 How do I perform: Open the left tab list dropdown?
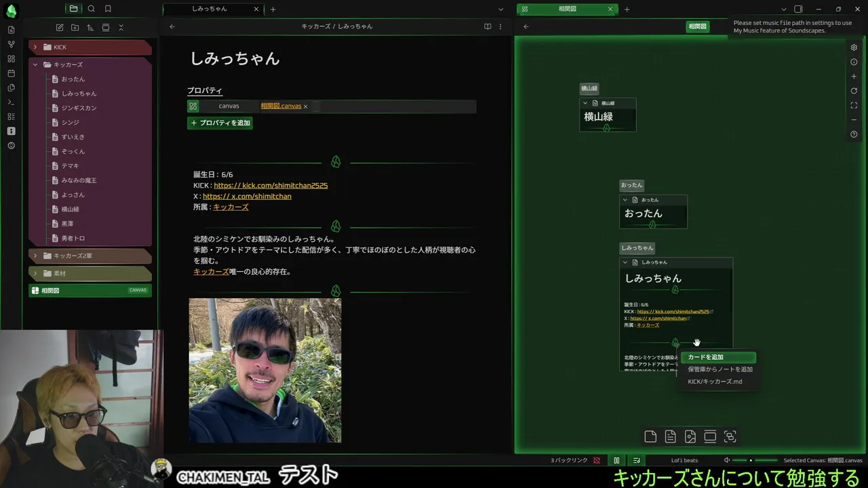coord(500,9)
